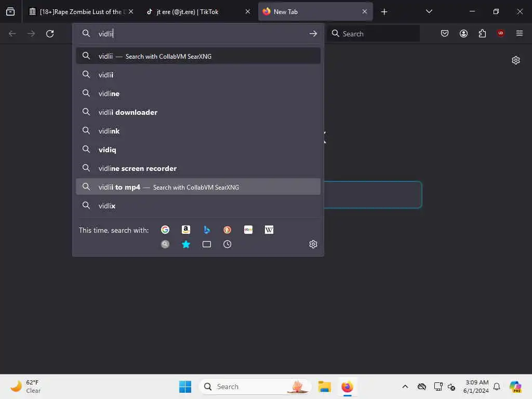Choose the plain 'vidlii' suggestion
This screenshot has height=399, width=532.
pos(198,75)
